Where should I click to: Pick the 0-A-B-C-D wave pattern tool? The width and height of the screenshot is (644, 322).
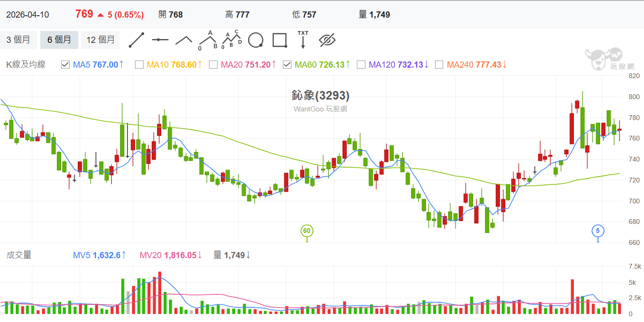232,40
